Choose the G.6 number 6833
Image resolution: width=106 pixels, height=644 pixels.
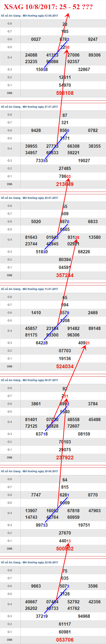(93, 221)
